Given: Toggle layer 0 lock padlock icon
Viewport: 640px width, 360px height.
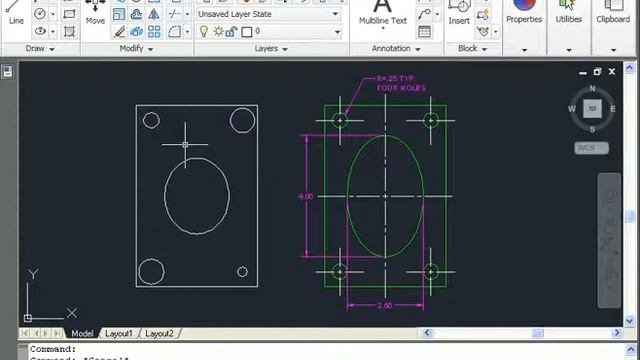Looking at the screenshot, I should click(x=231, y=31).
